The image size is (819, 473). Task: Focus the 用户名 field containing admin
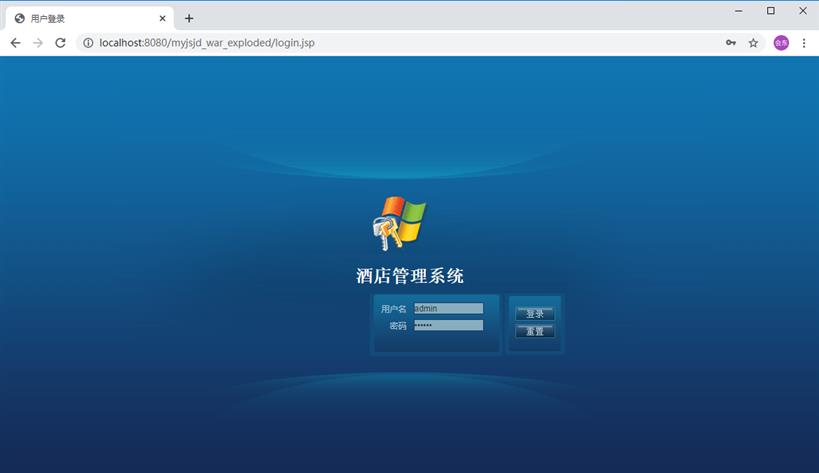[x=448, y=309]
